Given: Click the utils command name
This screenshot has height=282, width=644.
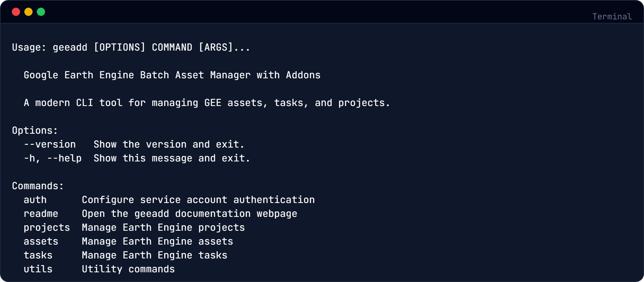Looking at the screenshot, I should point(38,269).
